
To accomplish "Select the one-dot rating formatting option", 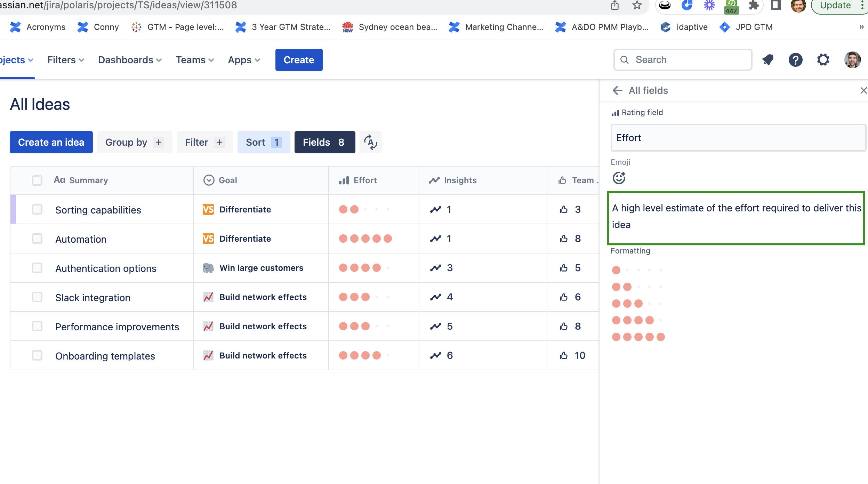I will pos(638,270).
